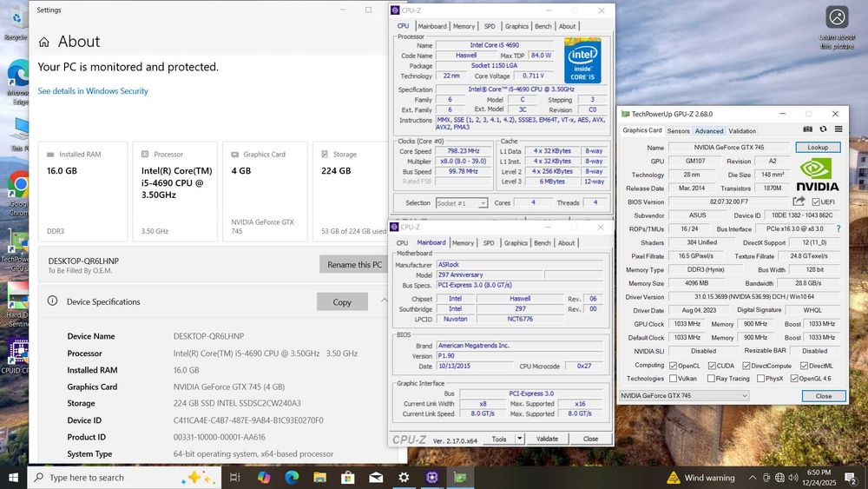Click the GPU-Z refresh icon
Image resolution: width=868 pixels, height=489 pixels.
click(x=823, y=129)
